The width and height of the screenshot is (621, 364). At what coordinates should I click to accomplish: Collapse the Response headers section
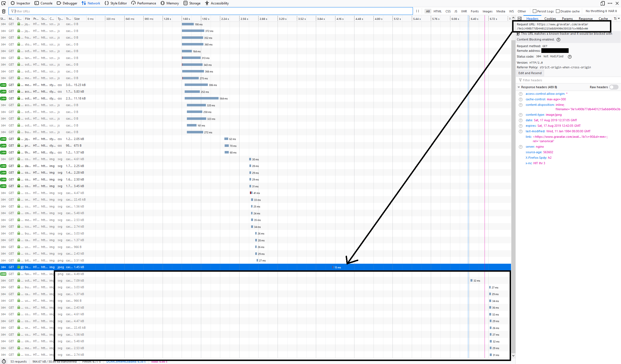tap(519, 87)
